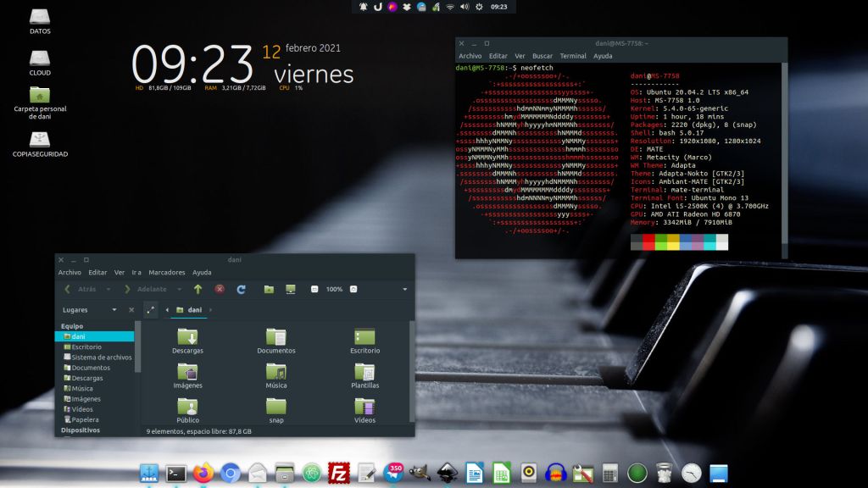
Task: Click the green up-arrow parent folder button
Action: (x=198, y=289)
